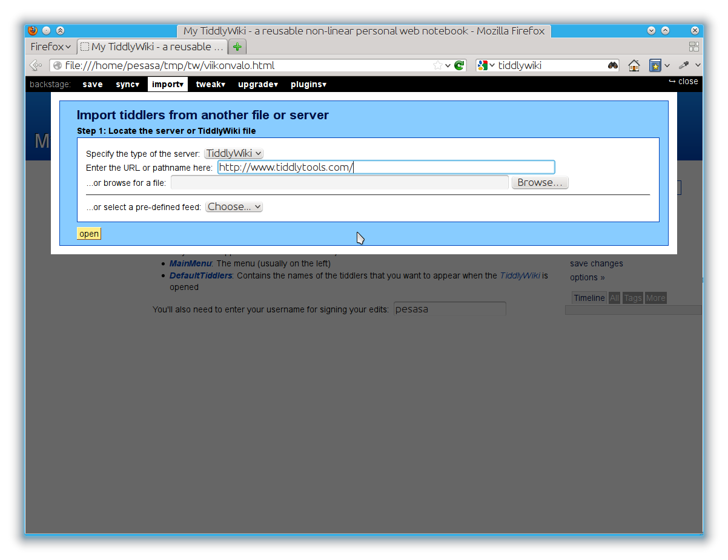Click the save changes sidebar link
Image resolution: width=728 pixels, height=560 pixels.
[x=597, y=263]
